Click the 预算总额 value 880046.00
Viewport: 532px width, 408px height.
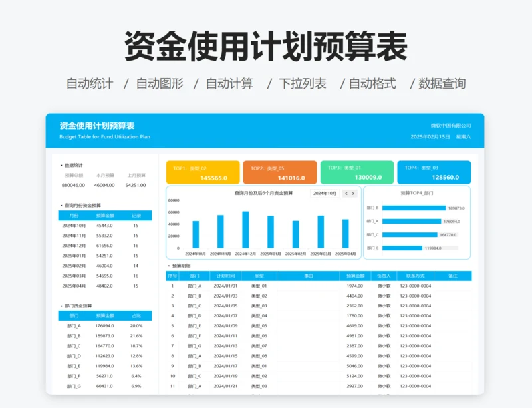pos(73,185)
